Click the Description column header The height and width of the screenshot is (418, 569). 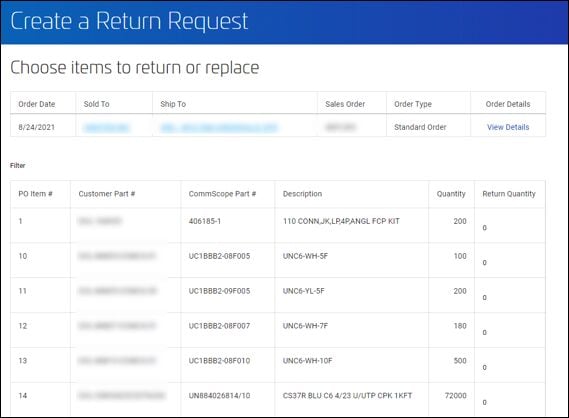click(x=302, y=194)
